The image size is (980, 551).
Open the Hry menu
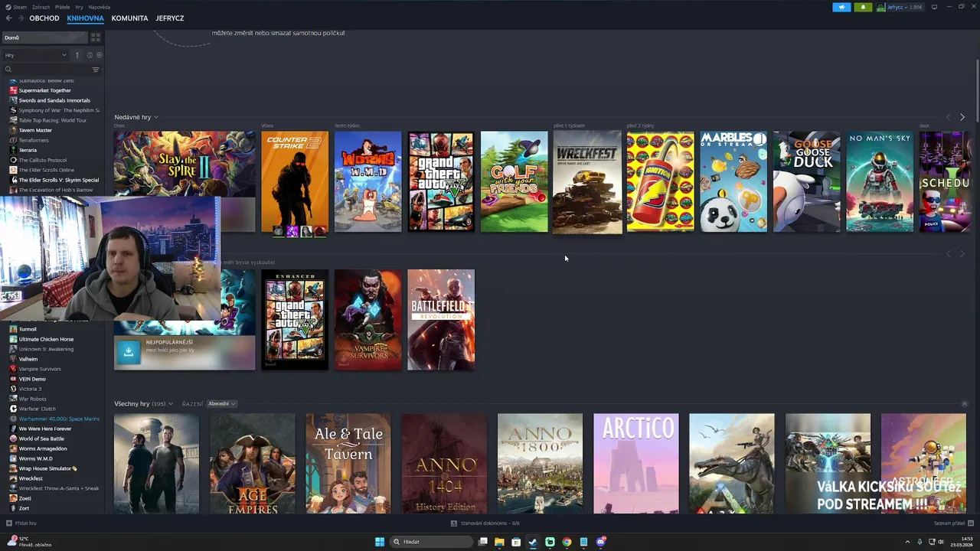(80, 7)
